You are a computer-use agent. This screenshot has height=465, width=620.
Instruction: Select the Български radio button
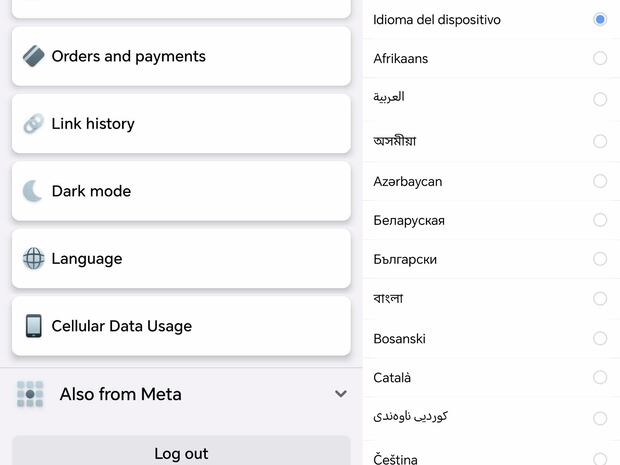600,259
